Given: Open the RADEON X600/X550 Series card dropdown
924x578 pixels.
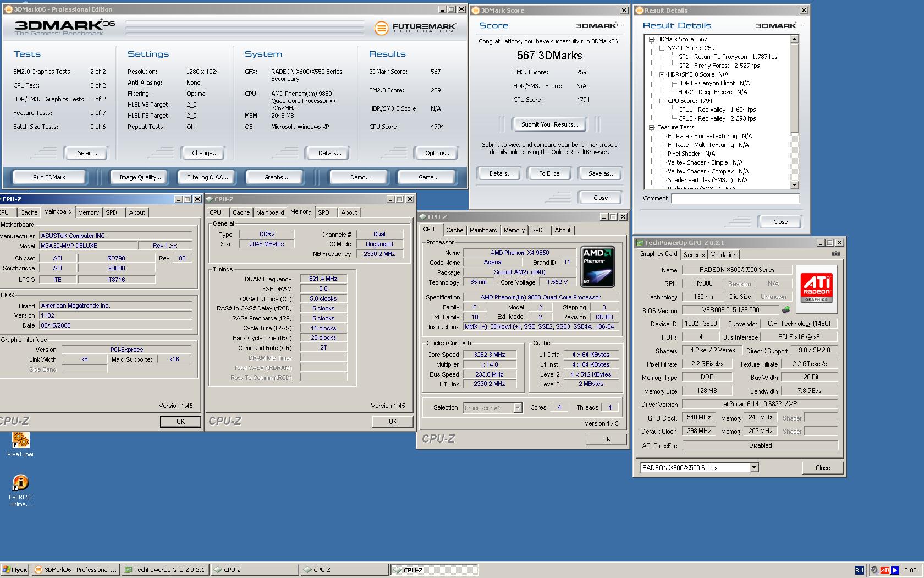Looking at the screenshot, I should point(754,467).
